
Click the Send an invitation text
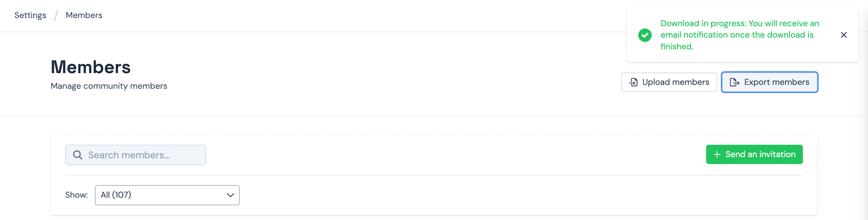click(760, 154)
